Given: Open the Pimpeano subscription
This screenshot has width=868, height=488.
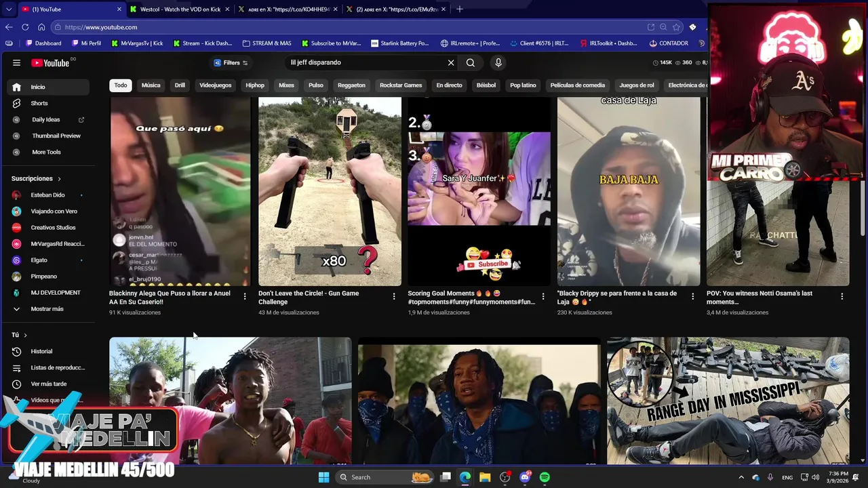Looking at the screenshot, I should [x=48, y=277].
